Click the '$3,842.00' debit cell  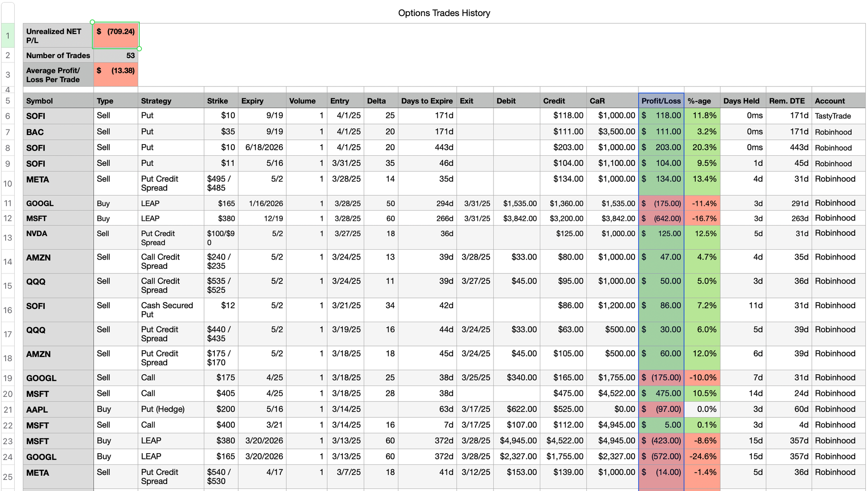pyautogui.click(x=516, y=218)
